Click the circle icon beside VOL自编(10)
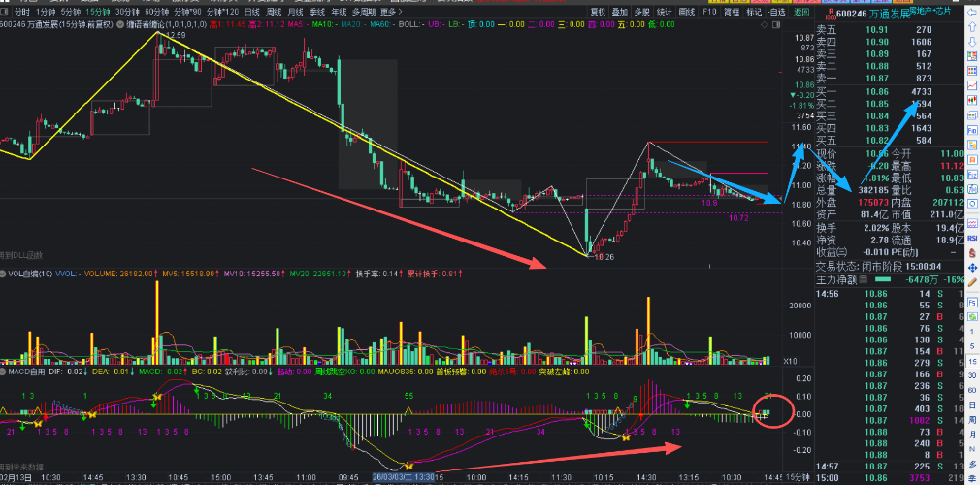 (4, 274)
